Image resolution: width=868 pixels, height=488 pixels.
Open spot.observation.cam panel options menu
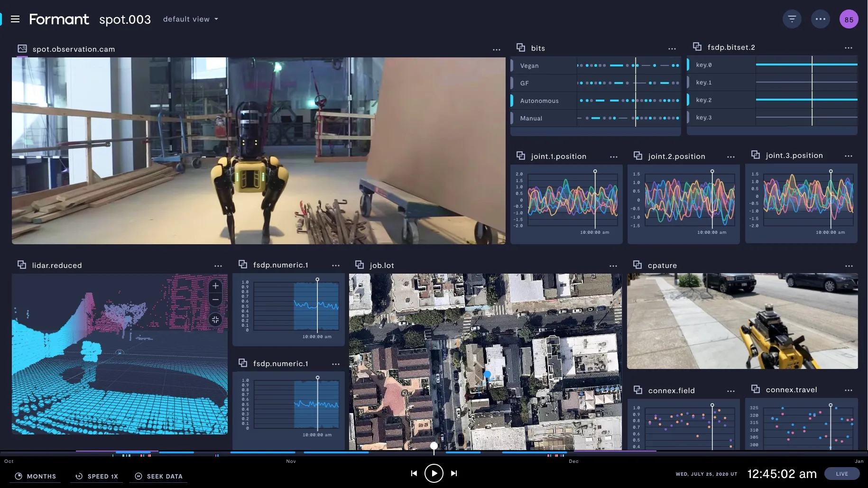pos(496,50)
